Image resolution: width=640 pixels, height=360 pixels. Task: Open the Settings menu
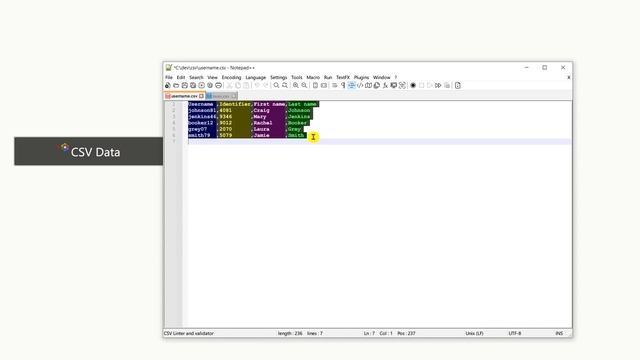tap(279, 77)
